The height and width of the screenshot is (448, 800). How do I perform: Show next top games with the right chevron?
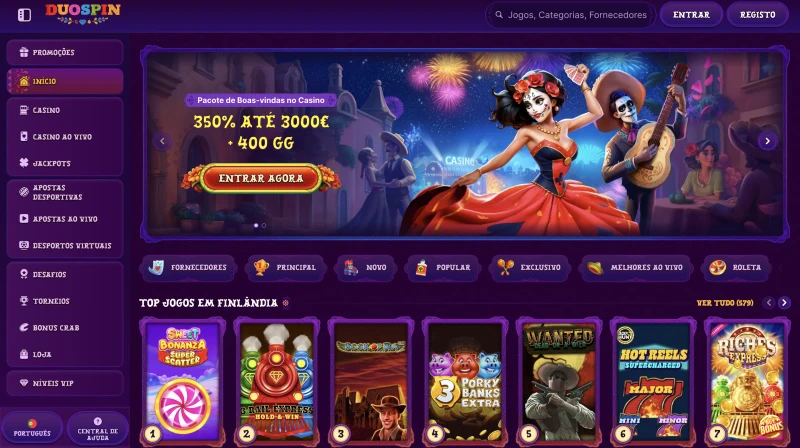[784, 303]
